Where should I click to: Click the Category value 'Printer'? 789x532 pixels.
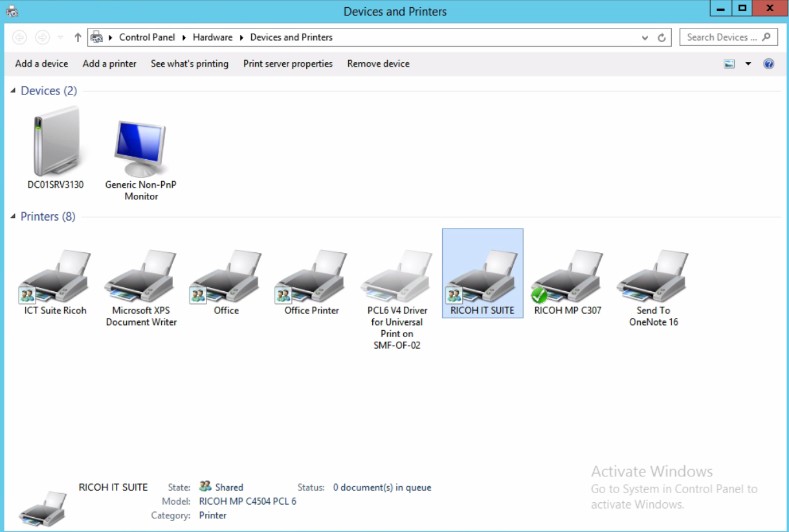pos(213,516)
